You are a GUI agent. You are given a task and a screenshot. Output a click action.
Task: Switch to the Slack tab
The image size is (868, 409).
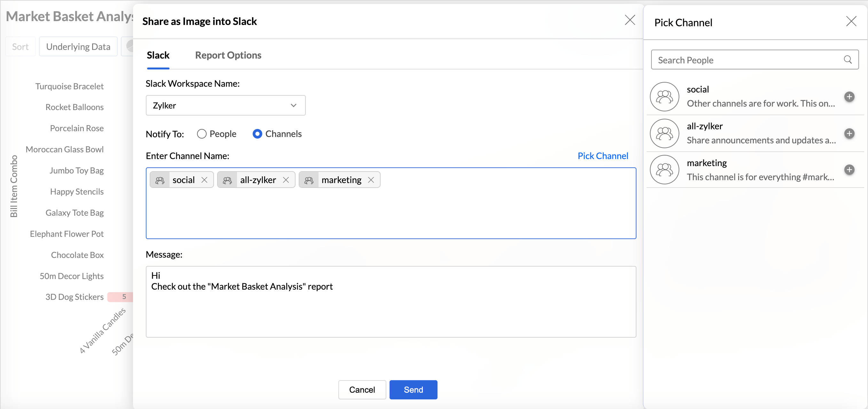coord(158,55)
